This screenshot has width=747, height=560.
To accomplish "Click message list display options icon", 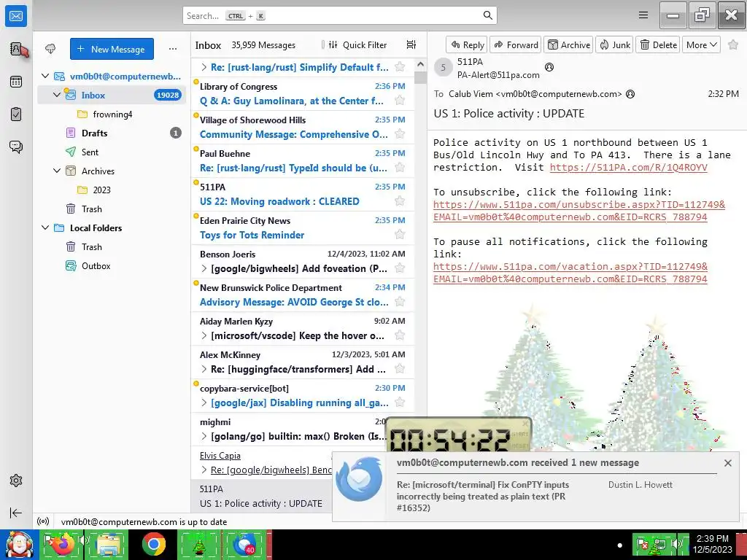I will 411,44.
